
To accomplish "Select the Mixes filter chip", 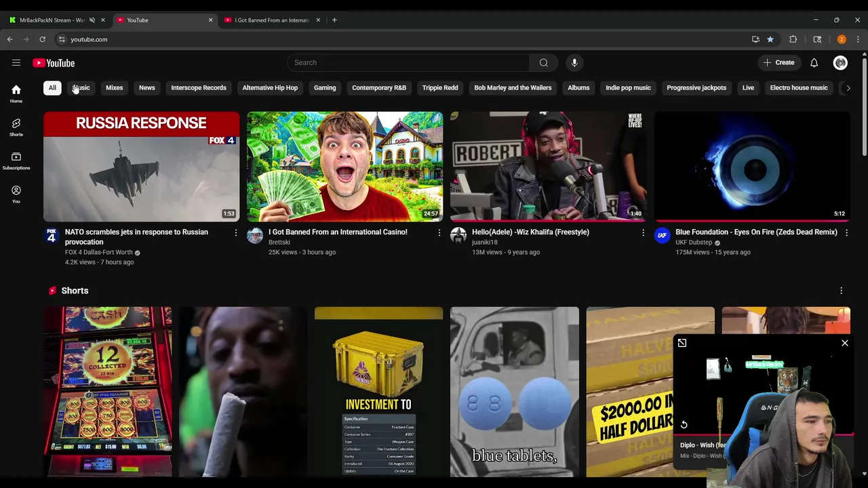I will [114, 87].
